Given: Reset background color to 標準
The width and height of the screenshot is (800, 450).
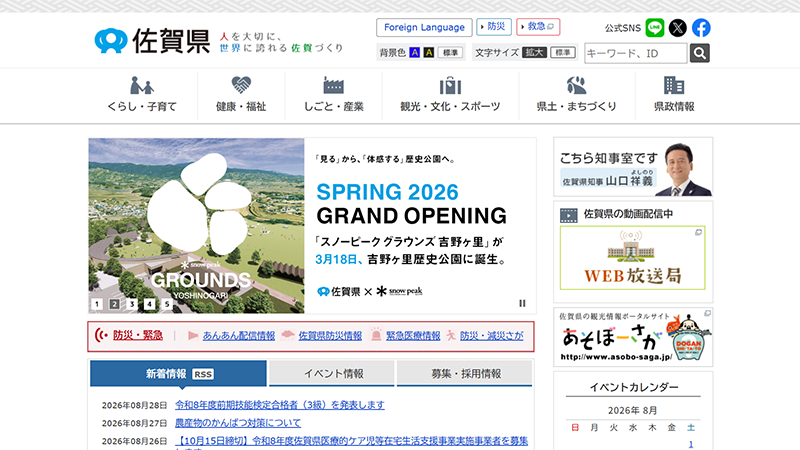Looking at the screenshot, I should [x=450, y=53].
